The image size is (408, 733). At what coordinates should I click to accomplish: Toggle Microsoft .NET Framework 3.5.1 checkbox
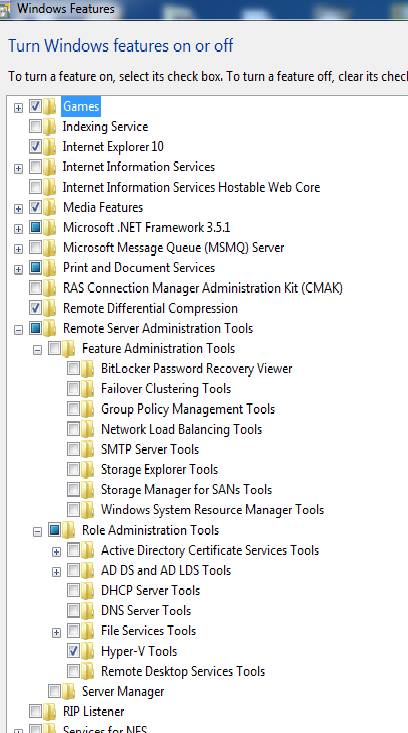tap(36, 227)
